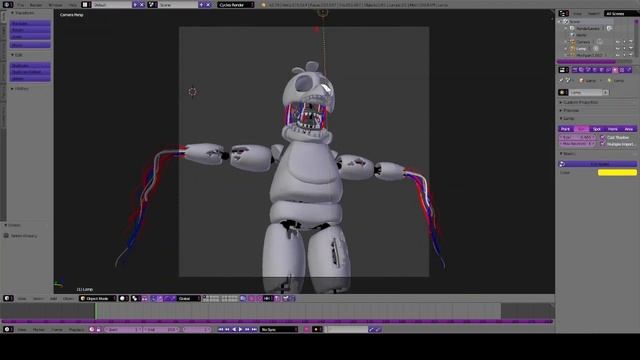The width and height of the screenshot is (640, 360).
Task: Switch to Scene properties tab icon
Action: point(588,70)
